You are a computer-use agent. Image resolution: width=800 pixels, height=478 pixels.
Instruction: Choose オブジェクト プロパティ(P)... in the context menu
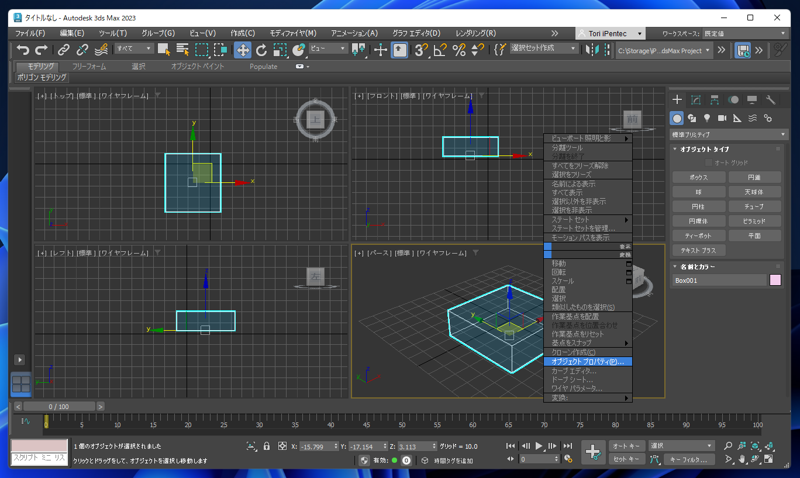(588, 362)
